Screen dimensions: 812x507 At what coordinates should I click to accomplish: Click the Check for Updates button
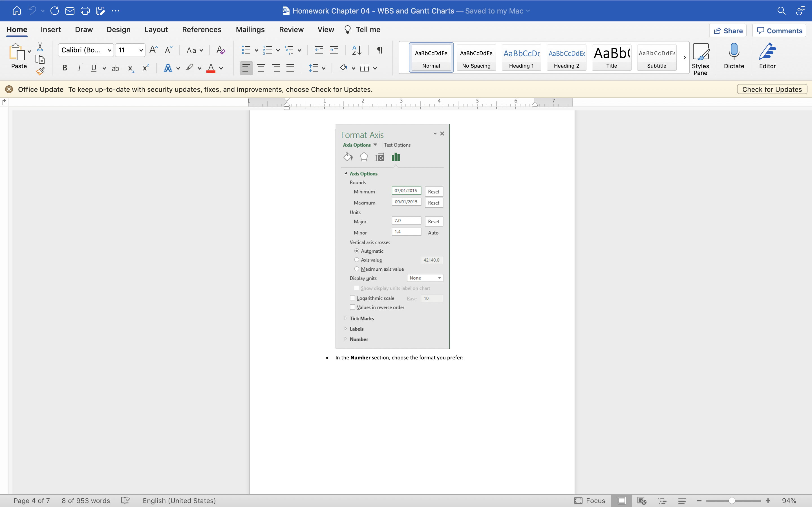(772, 89)
